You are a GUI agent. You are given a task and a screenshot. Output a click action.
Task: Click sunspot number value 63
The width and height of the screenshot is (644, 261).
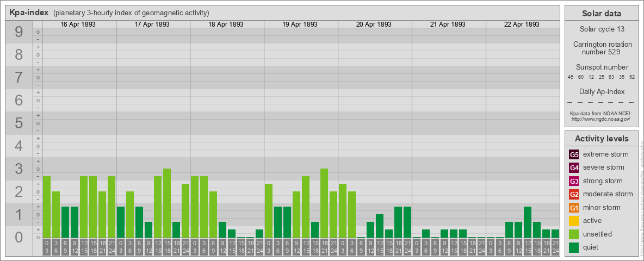(x=611, y=77)
